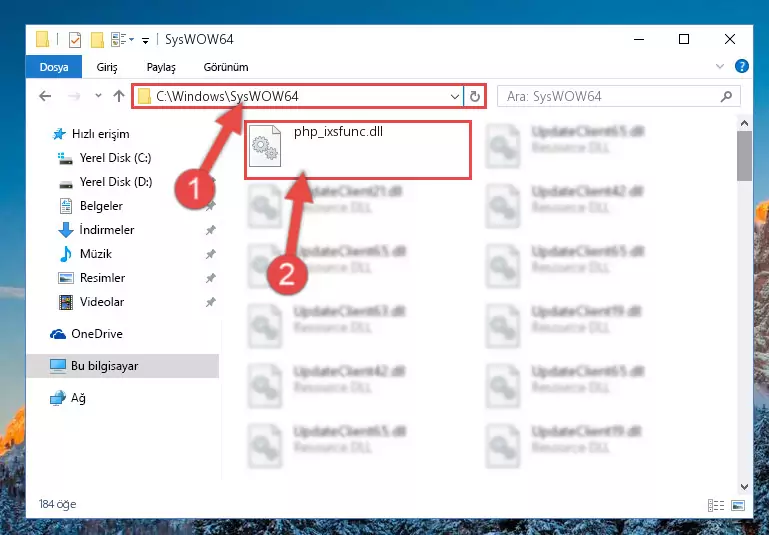
Task: Open the Belgeler folder
Action: click(101, 206)
